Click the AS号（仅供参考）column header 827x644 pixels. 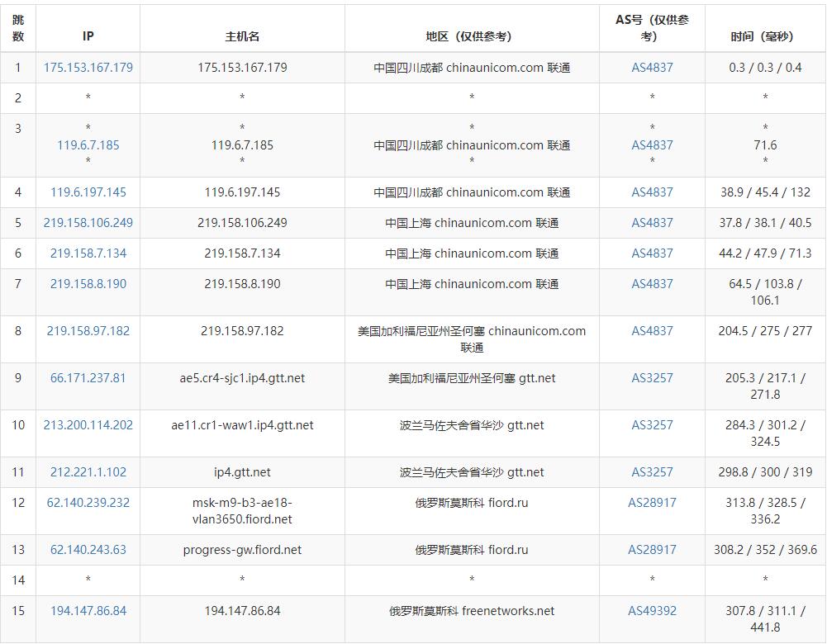[652, 28]
